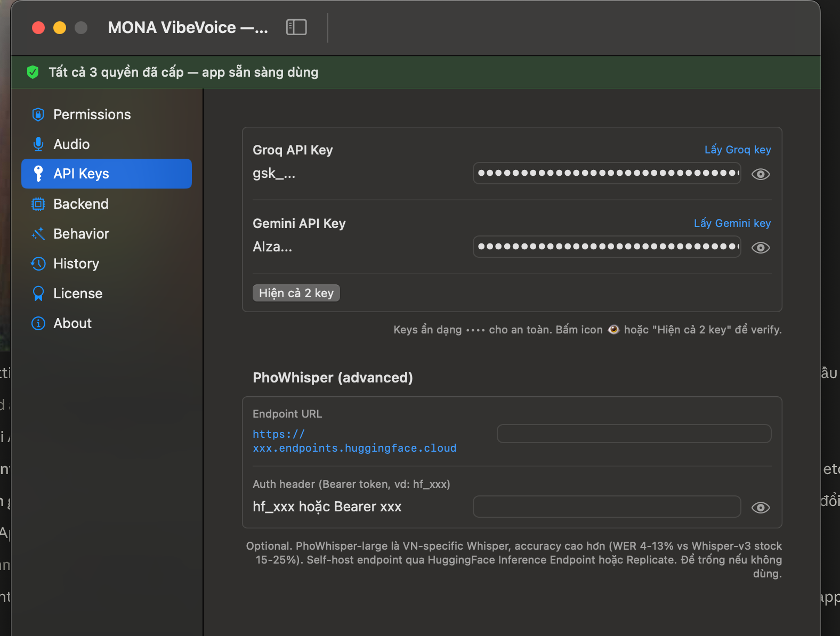Close the MONA VibeVoice window
Image resolution: width=840 pixels, height=636 pixels.
38,28
